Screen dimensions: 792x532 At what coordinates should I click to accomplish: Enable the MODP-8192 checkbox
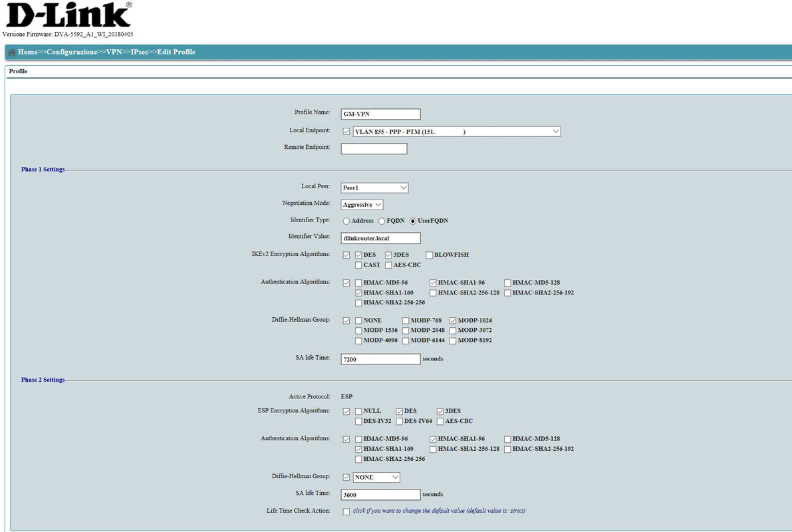click(453, 341)
